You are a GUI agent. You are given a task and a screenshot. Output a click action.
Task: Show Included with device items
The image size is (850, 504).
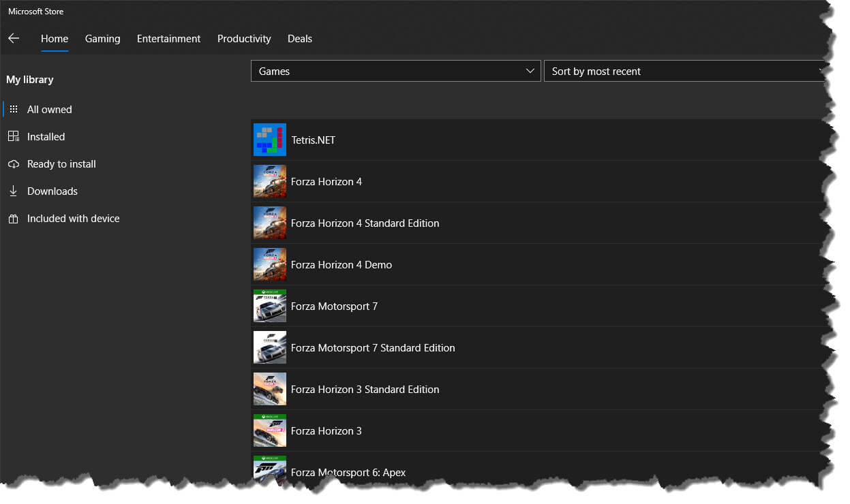point(74,219)
